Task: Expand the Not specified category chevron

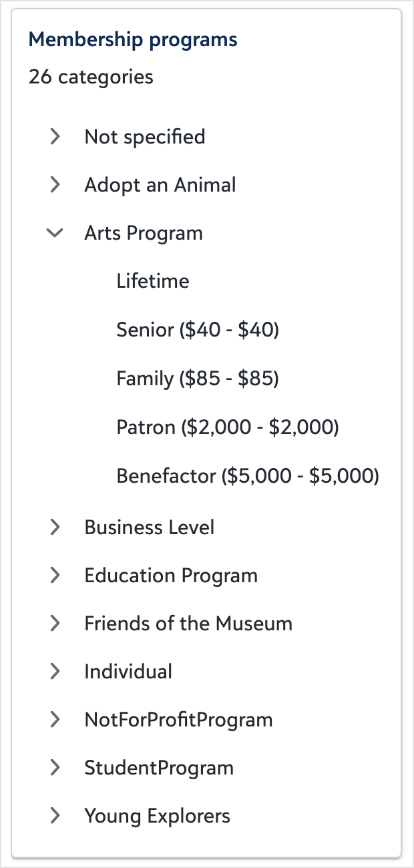Action: coord(55,137)
